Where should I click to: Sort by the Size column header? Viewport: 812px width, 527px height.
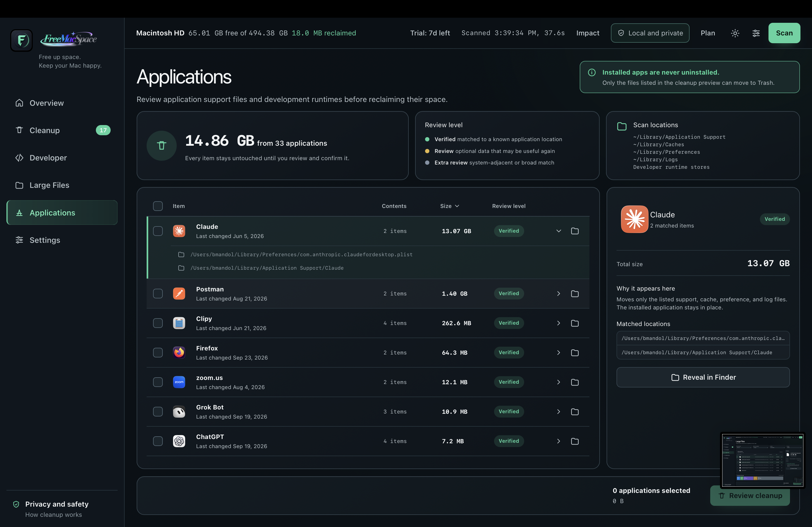[450, 206]
